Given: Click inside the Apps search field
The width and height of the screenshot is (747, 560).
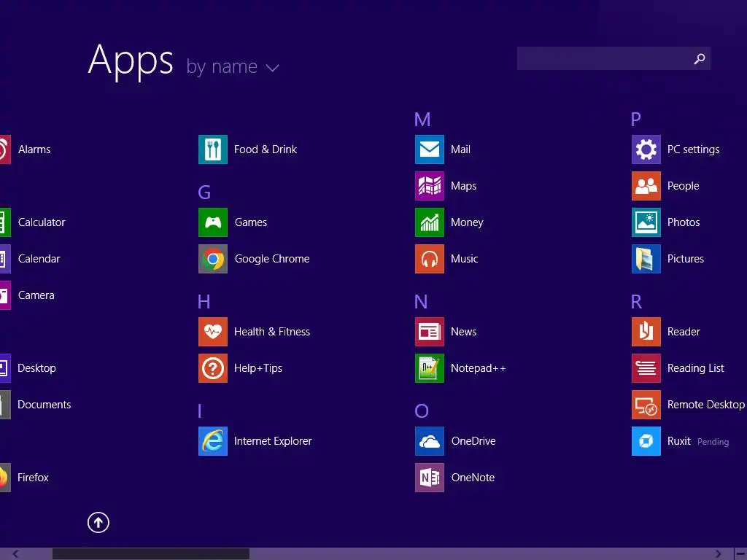Looking at the screenshot, I should tap(614, 58).
